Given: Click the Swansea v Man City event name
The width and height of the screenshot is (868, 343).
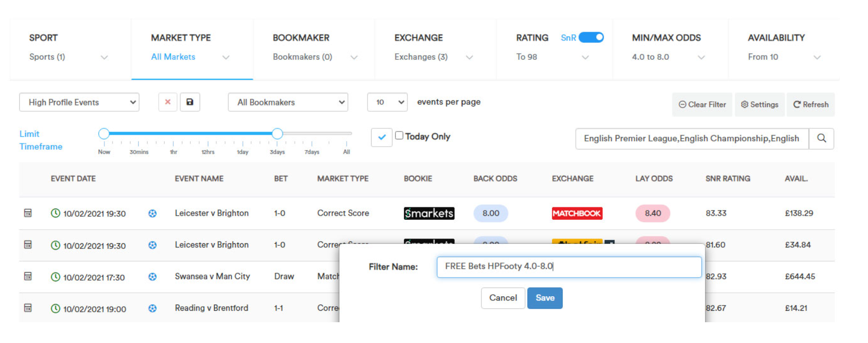Looking at the screenshot, I should [212, 276].
